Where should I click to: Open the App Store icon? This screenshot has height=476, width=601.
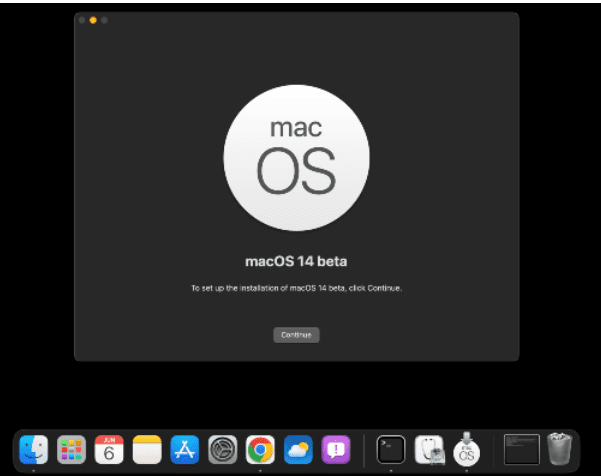pos(185,449)
